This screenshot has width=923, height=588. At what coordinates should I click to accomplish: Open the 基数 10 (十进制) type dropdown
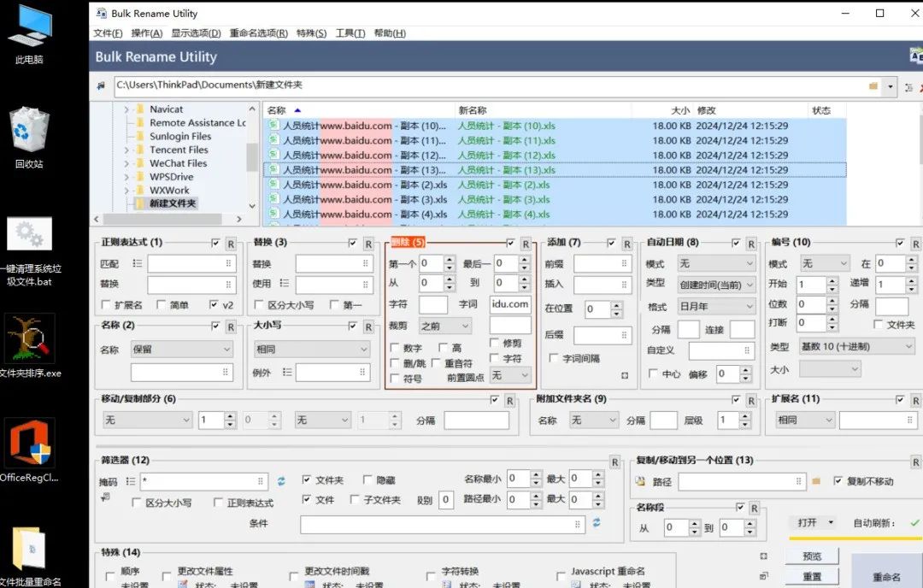pyautogui.click(x=856, y=347)
